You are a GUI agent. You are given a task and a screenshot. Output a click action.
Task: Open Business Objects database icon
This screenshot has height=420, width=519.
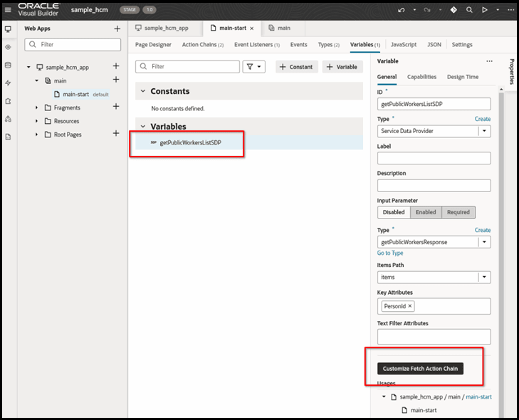click(x=9, y=65)
